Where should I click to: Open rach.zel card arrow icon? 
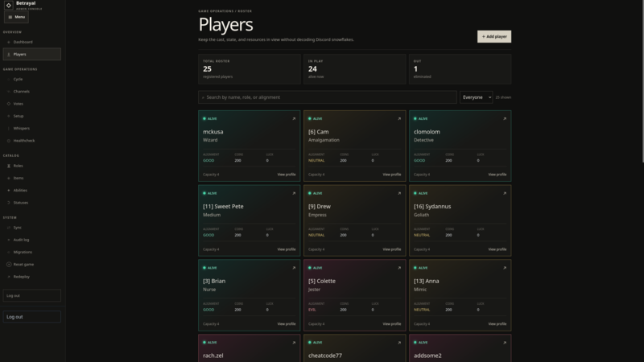pyautogui.click(x=294, y=343)
